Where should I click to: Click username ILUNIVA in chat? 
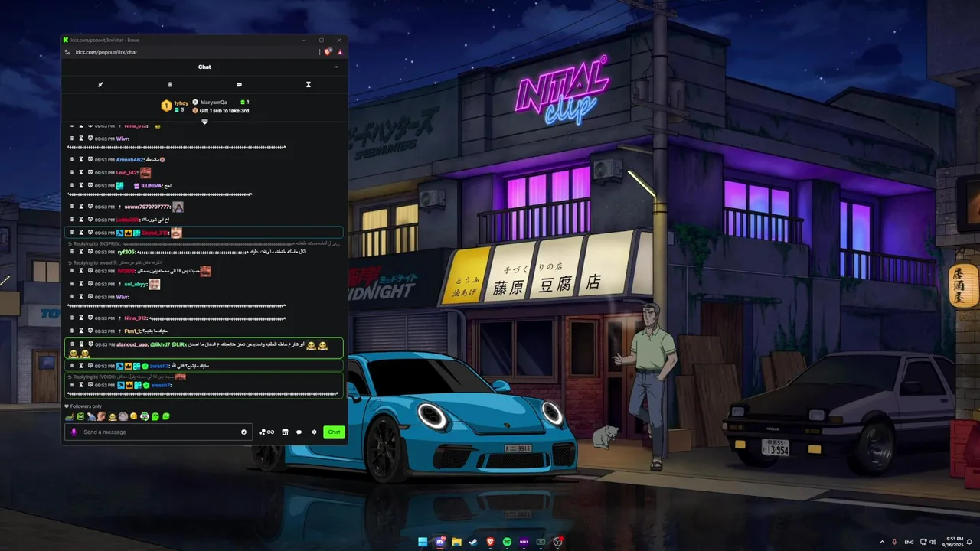(151, 186)
